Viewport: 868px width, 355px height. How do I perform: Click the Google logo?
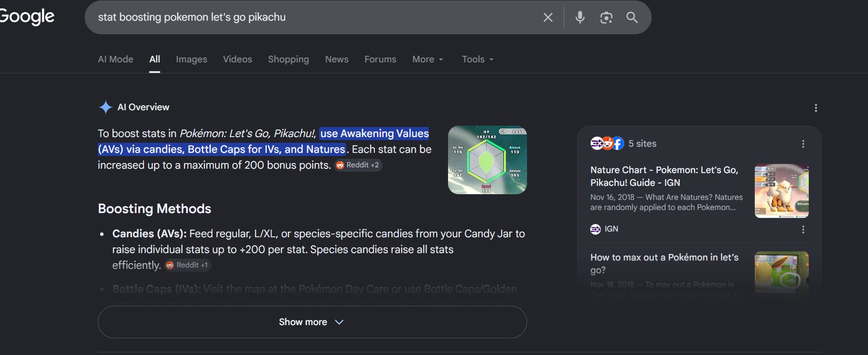(26, 17)
